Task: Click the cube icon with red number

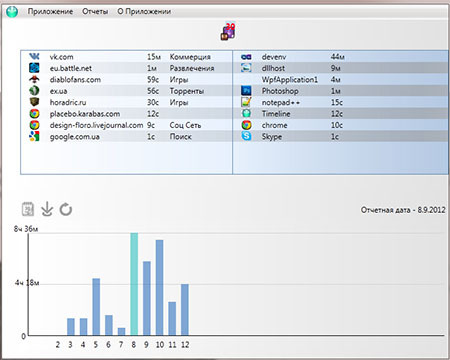Action: [228, 31]
